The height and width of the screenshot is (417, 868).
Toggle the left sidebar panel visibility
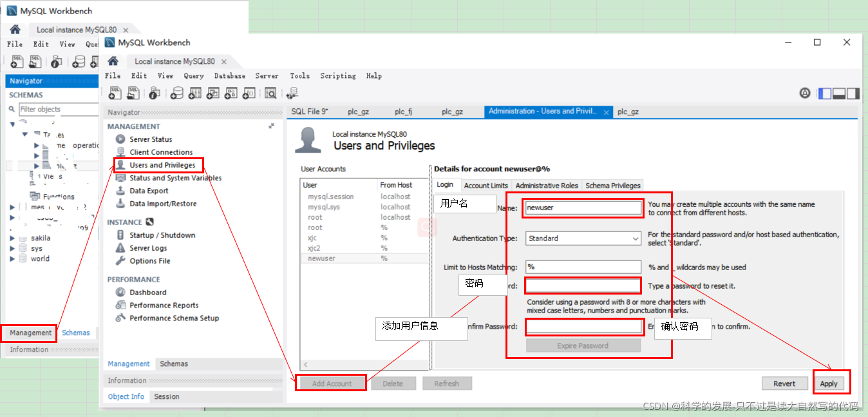(x=825, y=93)
